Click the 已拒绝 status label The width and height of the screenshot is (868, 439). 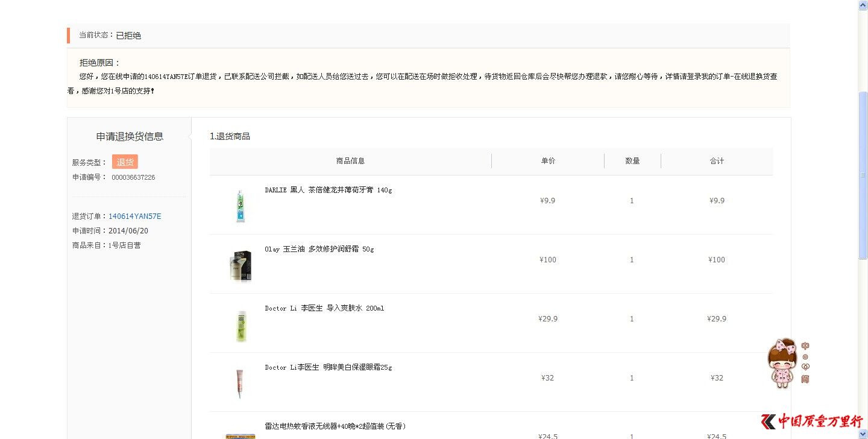[128, 35]
